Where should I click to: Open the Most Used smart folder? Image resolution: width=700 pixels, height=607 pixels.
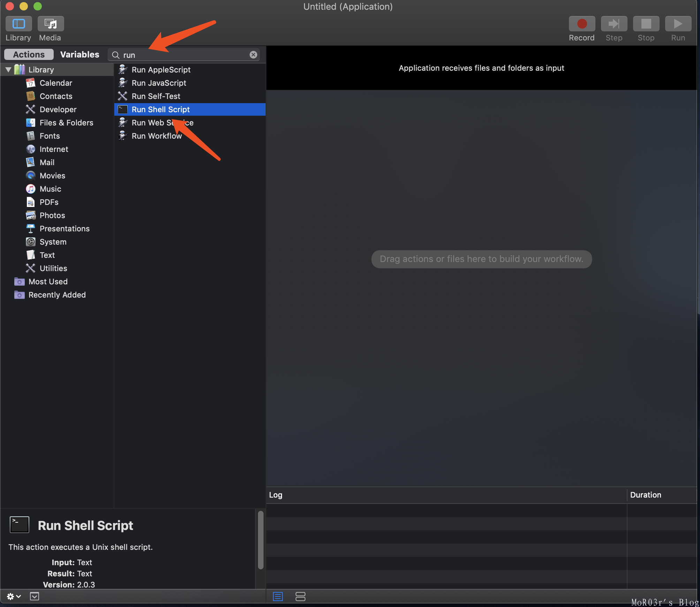57,282
